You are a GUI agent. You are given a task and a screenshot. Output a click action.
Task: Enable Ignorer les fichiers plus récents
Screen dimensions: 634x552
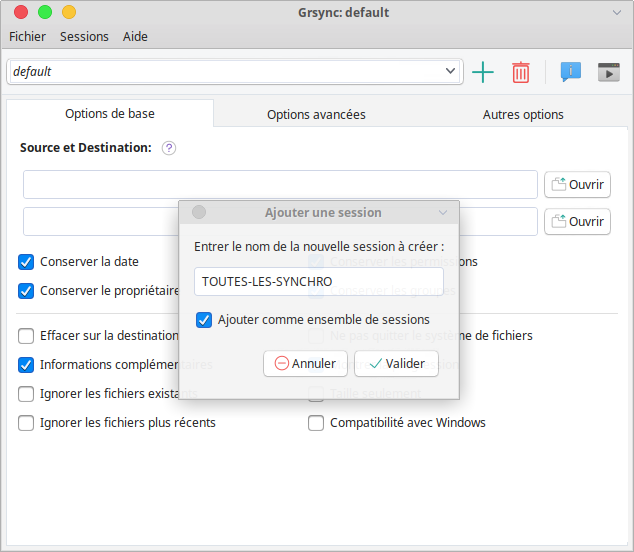click(x=26, y=423)
